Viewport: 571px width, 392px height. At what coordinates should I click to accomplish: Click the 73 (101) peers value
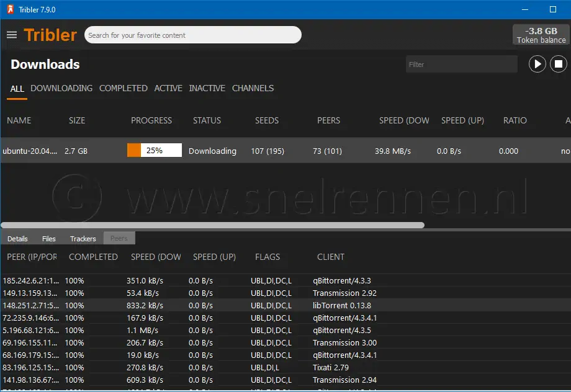click(327, 151)
